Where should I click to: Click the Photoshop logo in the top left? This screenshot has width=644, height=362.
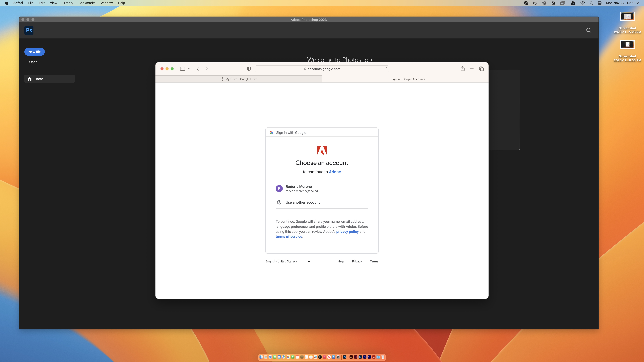(x=29, y=30)
